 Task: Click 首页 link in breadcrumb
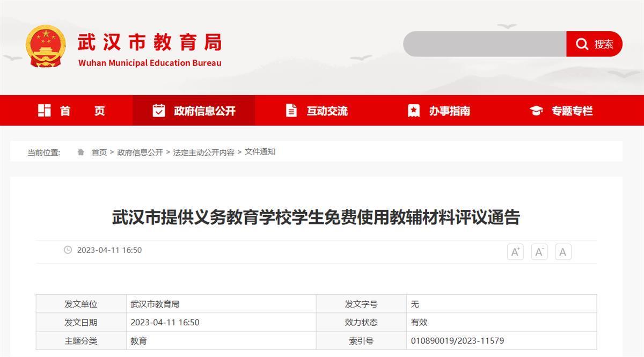point(99,152)
